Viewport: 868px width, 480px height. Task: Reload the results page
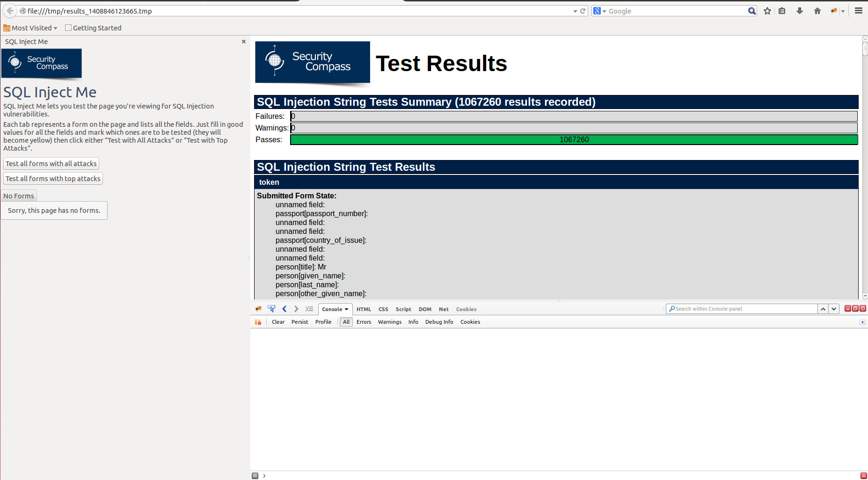[x=583, y=11]
